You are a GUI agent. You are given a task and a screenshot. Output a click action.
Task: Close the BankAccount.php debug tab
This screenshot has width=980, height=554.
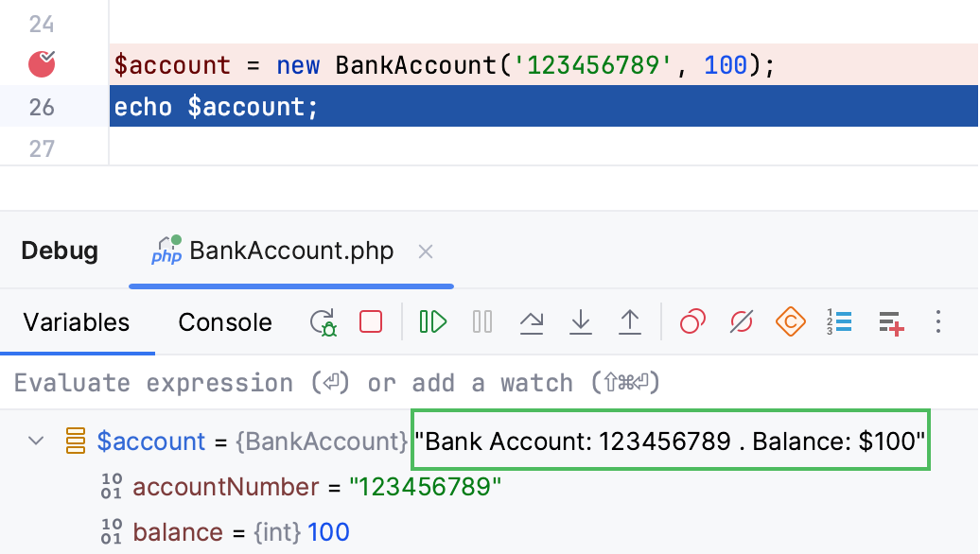tap(425, 251)
